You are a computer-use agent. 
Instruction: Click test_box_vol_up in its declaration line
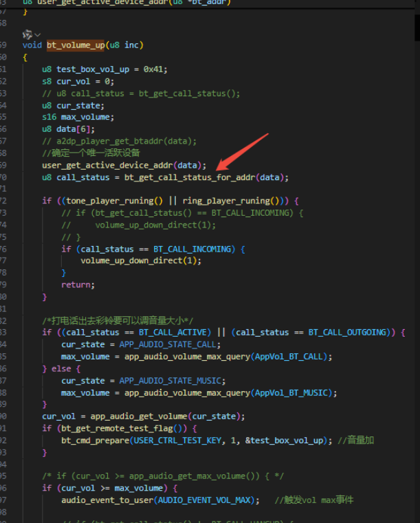click(93, 69)
